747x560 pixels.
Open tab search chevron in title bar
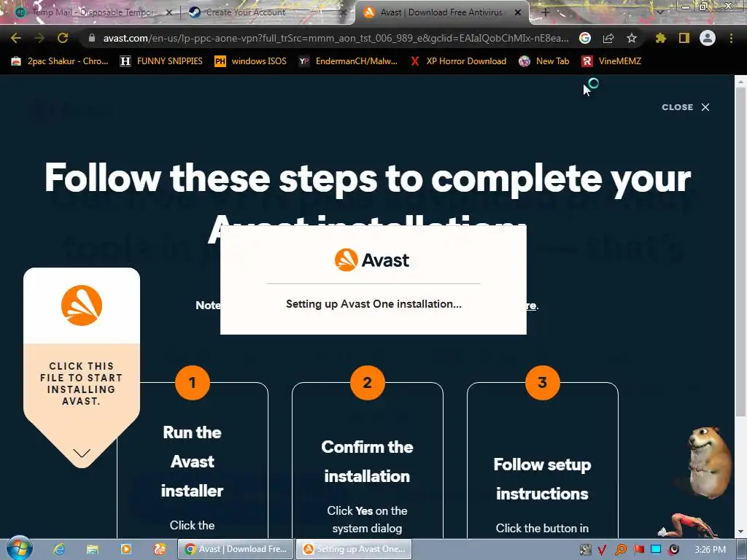click(x=659, y=12)
